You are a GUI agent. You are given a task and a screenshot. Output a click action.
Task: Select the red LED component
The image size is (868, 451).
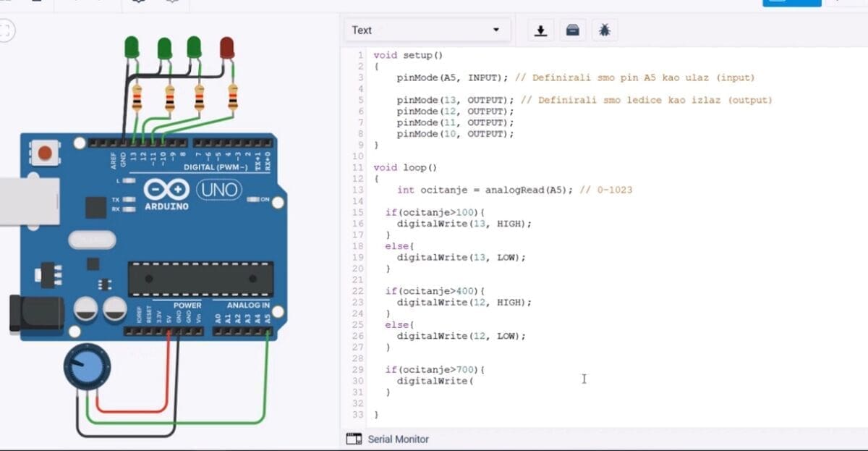tap(227, 48)
